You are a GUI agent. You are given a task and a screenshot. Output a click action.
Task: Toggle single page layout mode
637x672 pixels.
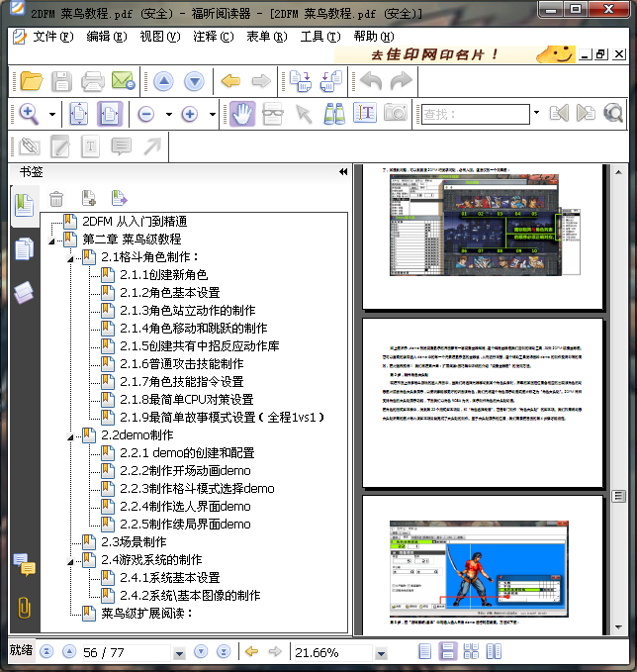click(x=424, y=652)
